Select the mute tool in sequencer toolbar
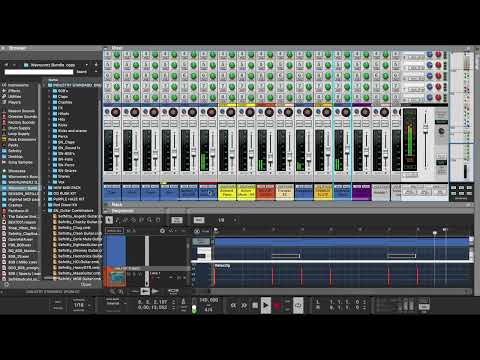 (x=142, y=220)
